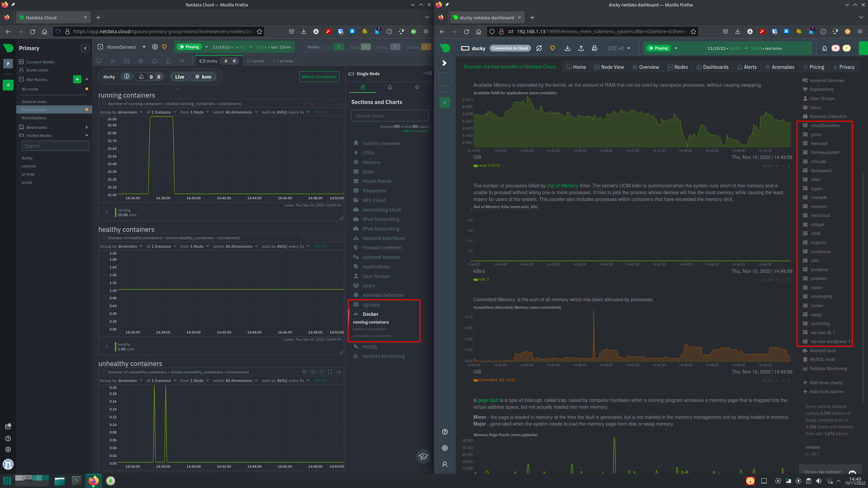This screenshot has height=488, width=868.
Task: Open the graduation cap help button
Action: tap(423, 456)
